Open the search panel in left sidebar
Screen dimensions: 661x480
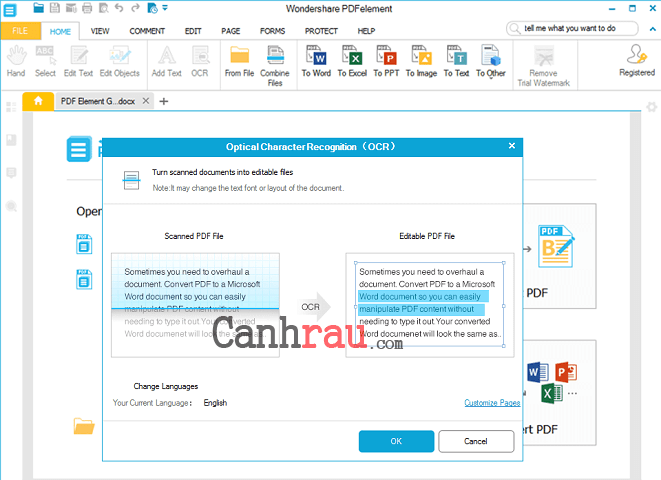click(11, 206)
